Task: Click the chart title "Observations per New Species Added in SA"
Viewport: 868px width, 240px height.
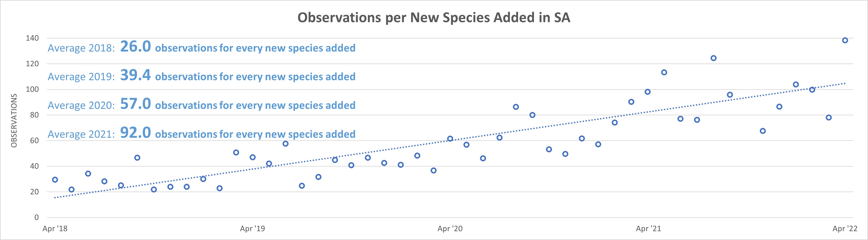Action: pos(434,18)
